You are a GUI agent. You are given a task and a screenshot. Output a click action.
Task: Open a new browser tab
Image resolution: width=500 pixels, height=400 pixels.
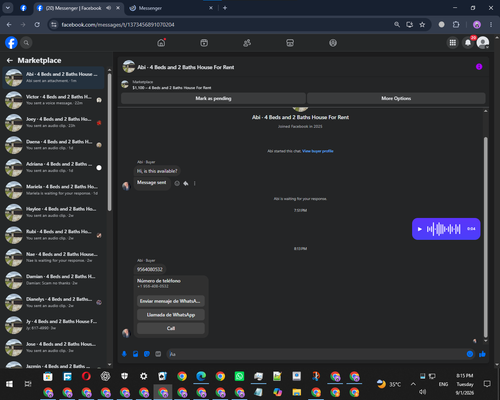tap(225, 8)
